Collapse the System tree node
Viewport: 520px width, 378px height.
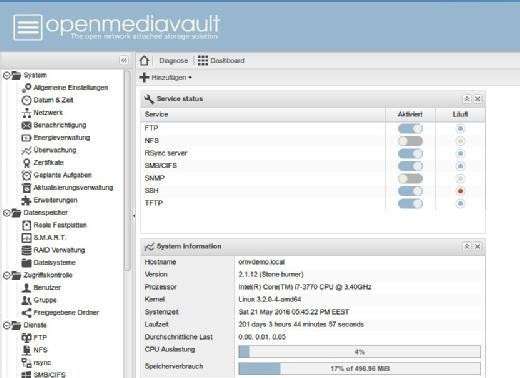pos(7,75)
